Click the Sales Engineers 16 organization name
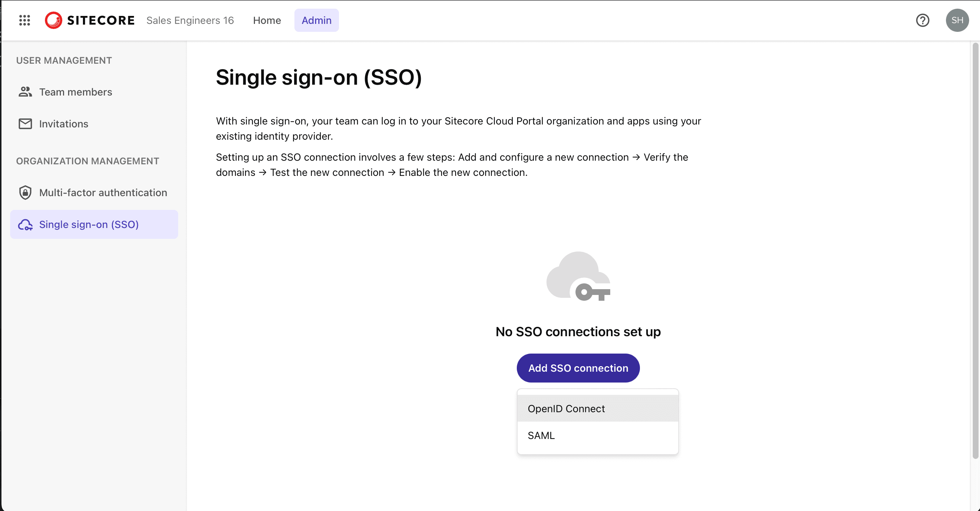980x511 pixels. (190, 20)
